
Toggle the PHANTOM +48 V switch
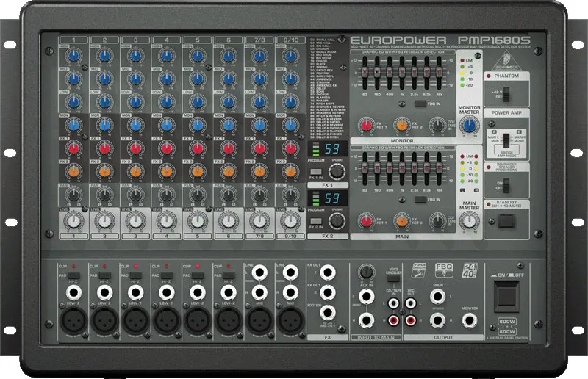click(505, 95)
